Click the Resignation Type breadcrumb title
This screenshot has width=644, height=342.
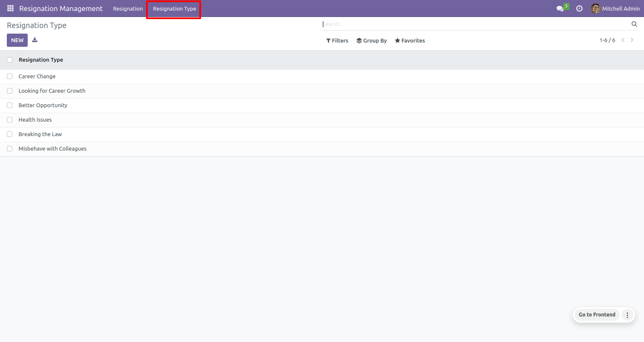(37, 26)
